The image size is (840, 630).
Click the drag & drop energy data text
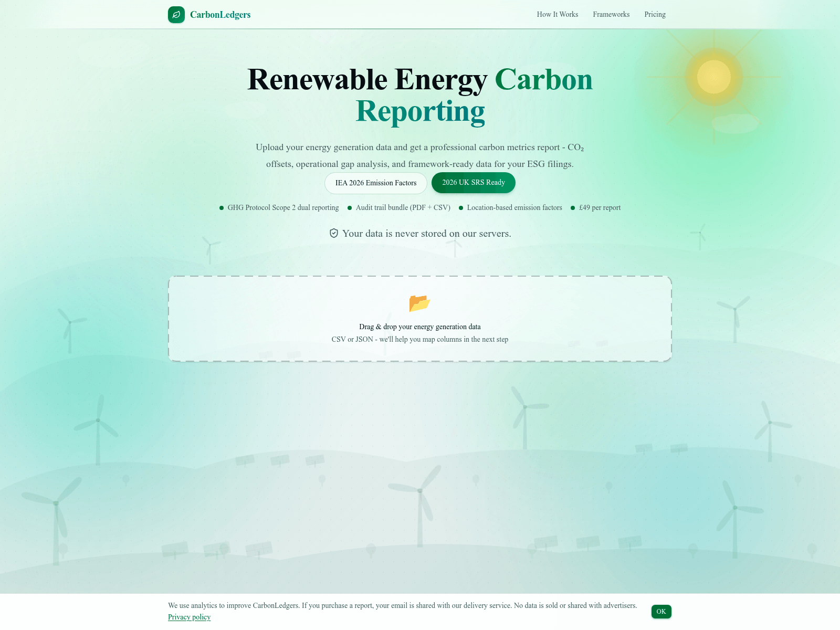(x=419, y=327)
